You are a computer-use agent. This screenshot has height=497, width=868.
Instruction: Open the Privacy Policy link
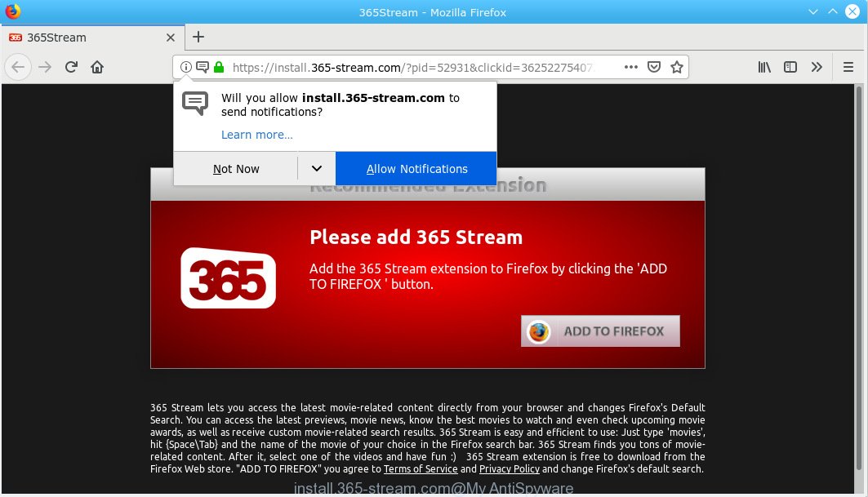click(x=510, y=468)
